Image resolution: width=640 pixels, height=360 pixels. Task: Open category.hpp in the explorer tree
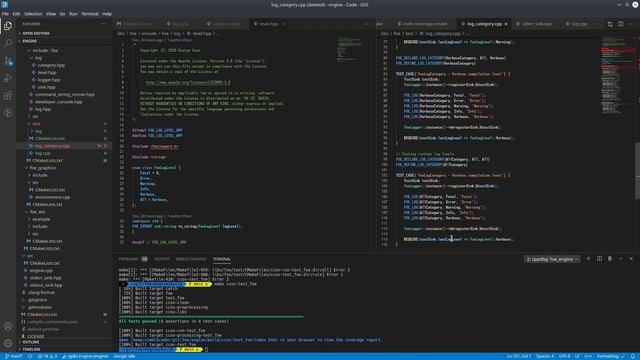coord(51,65)
